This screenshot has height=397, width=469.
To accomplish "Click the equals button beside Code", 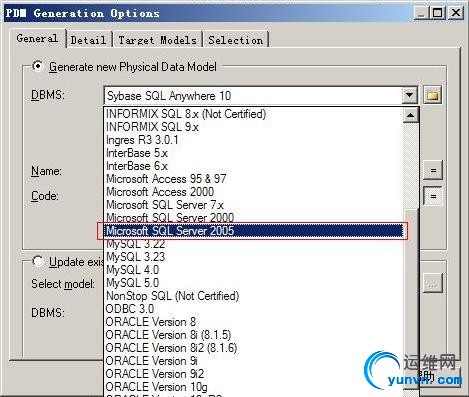I will [433, 196].
